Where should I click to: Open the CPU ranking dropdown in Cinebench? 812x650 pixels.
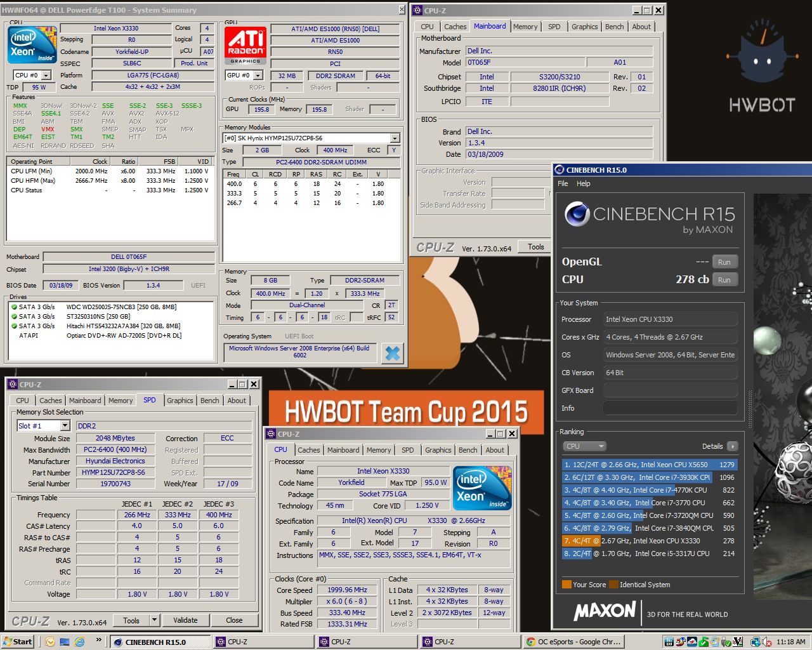click(584, 446)
